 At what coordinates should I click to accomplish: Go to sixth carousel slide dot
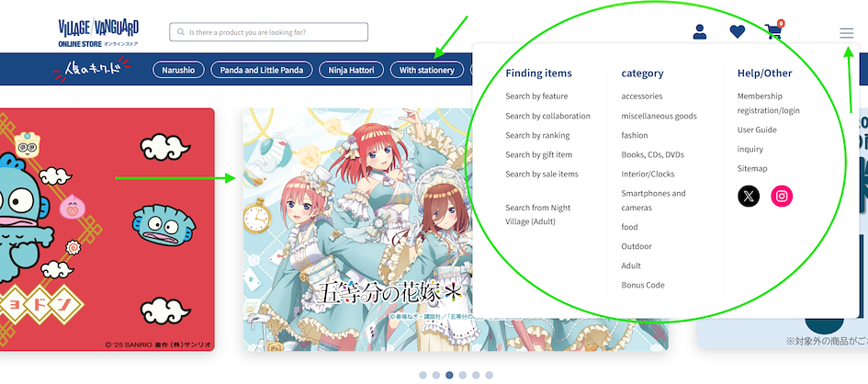(x=490, y=375)
